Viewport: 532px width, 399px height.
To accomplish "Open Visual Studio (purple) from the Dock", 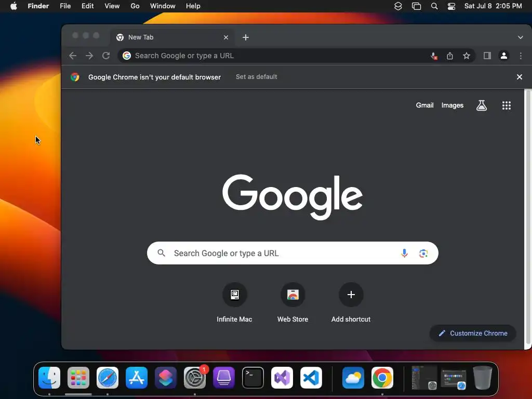I will [x=282, y=378].
